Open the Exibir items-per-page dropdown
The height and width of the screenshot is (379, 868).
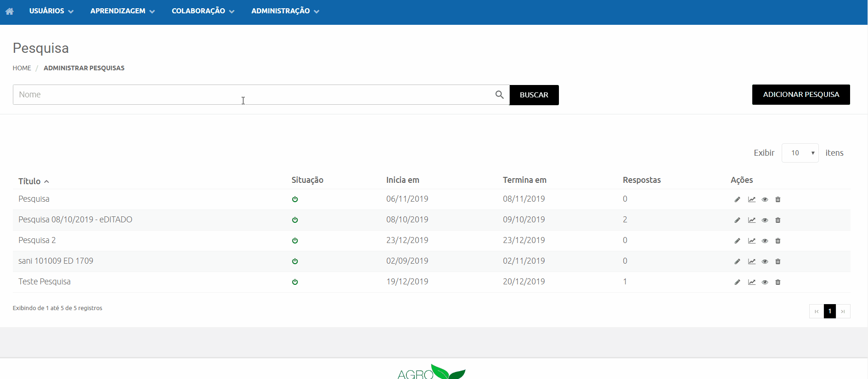[800, 153]
